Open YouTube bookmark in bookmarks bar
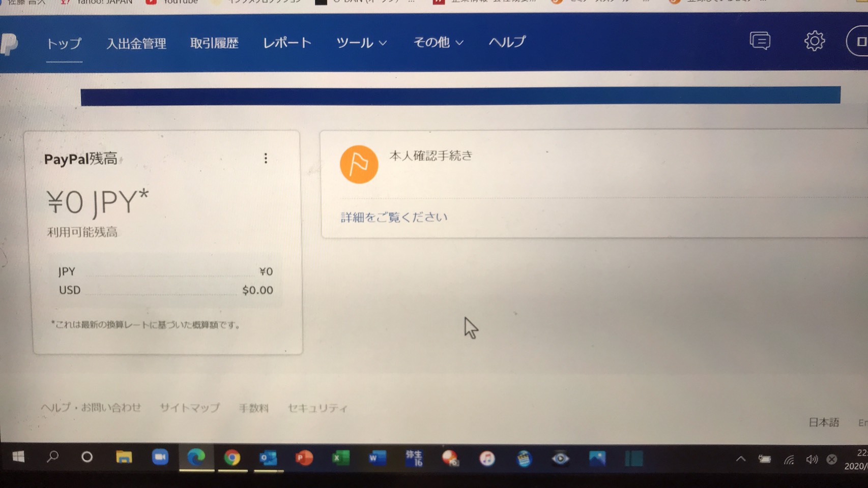This screenshot has height=488, width=868. pos(172,2)
